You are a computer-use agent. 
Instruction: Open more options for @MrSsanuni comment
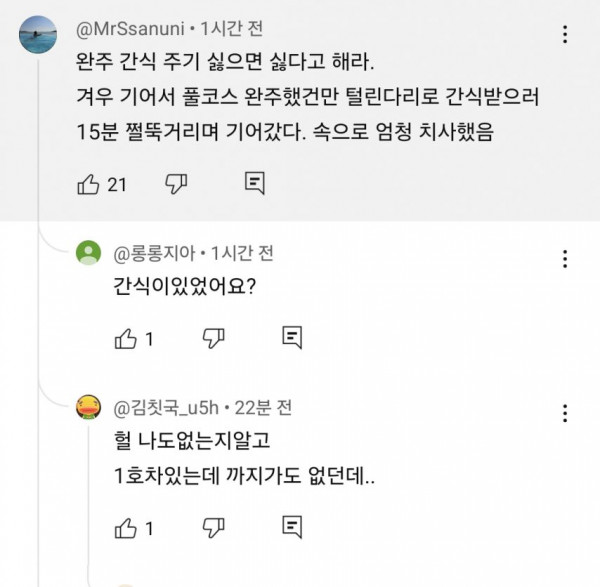tap(566, 35)
